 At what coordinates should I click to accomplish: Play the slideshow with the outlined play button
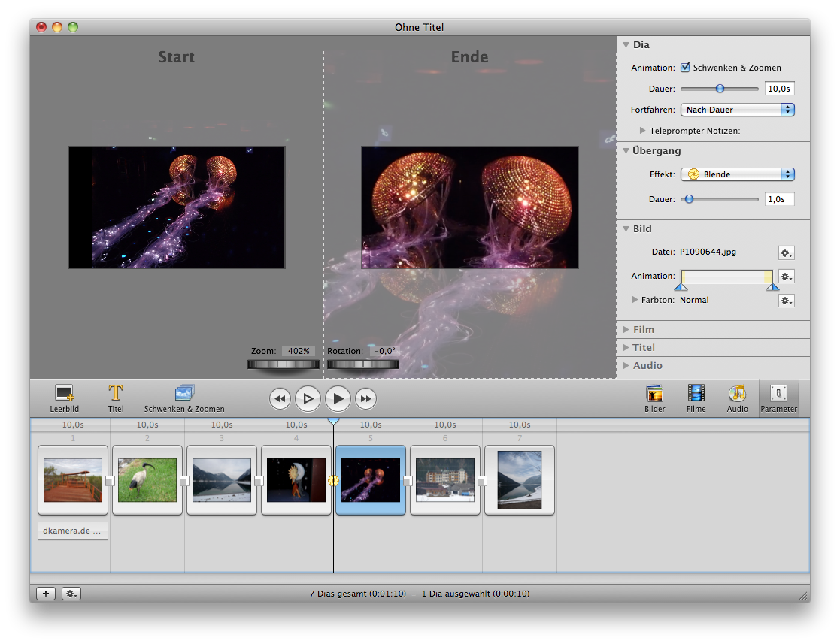(x=308, y=398)
